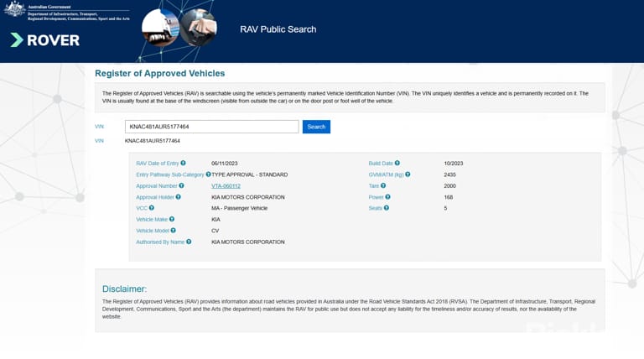Click the VIN input field
Screen dimensions: 644x359
coord(212,127)
